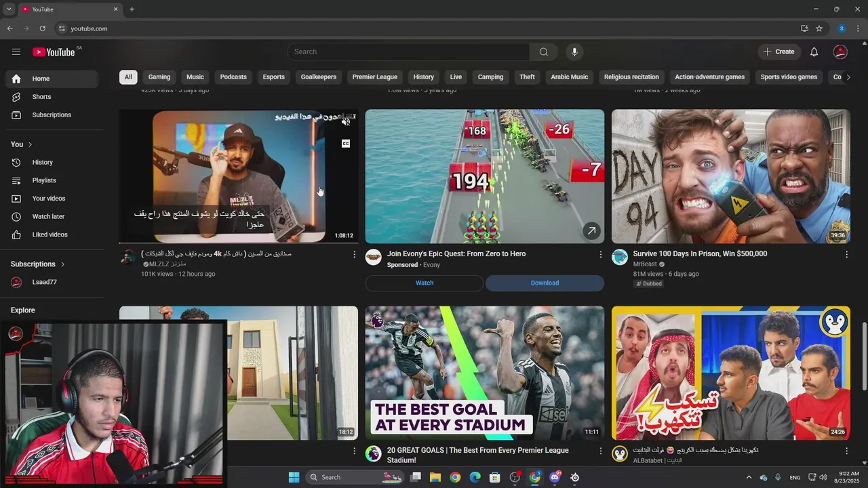Open Survive 100 Days In Prison title

point(700,254)
